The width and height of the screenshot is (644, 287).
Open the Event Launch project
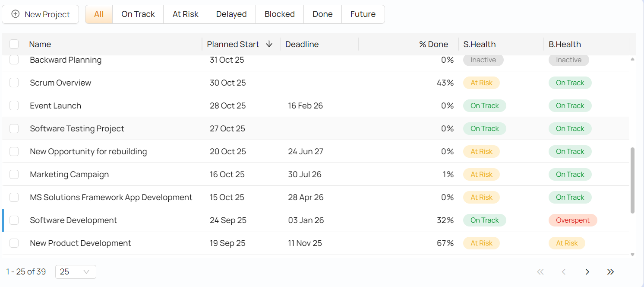(56, 106)
